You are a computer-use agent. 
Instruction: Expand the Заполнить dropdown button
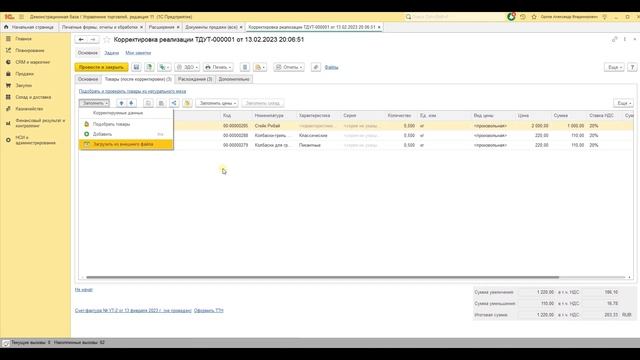coord(94,103)
